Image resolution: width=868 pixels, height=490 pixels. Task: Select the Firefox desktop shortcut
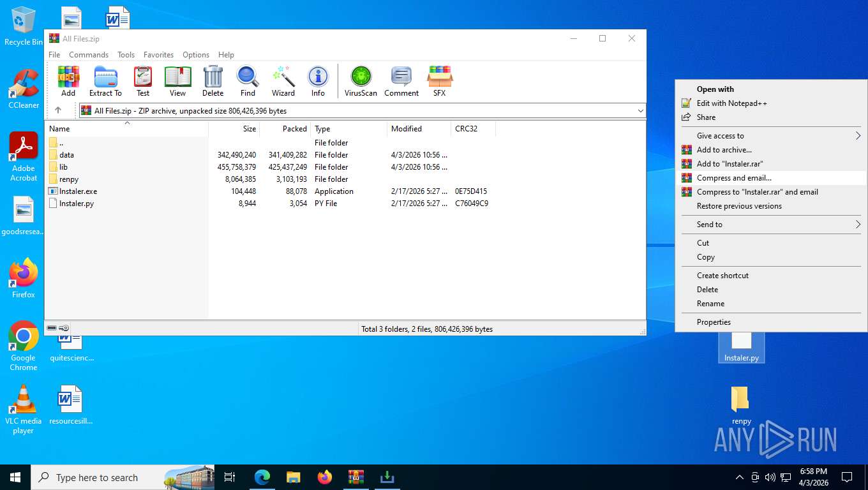[x=24, y=279]
